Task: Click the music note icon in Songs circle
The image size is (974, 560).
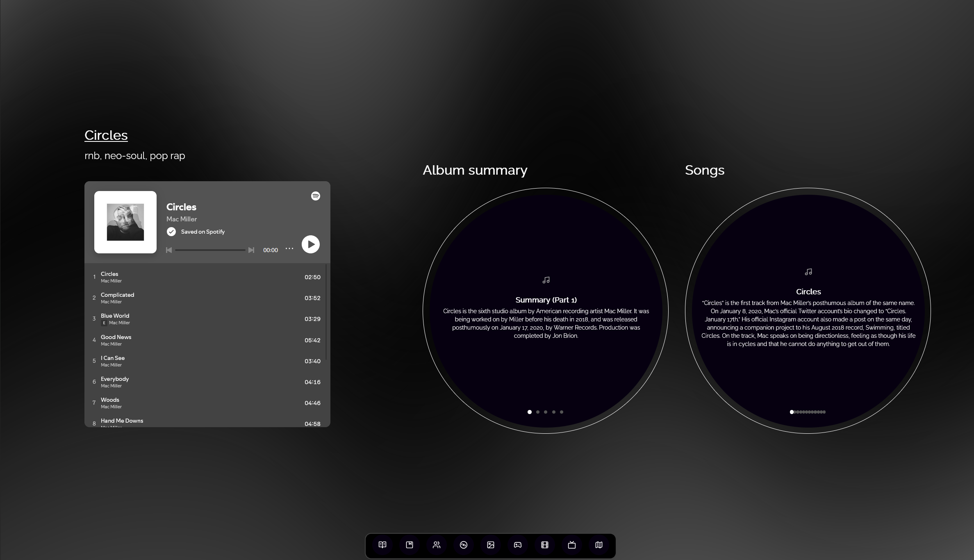Action: pyautogui.click(x=808, y=272)
